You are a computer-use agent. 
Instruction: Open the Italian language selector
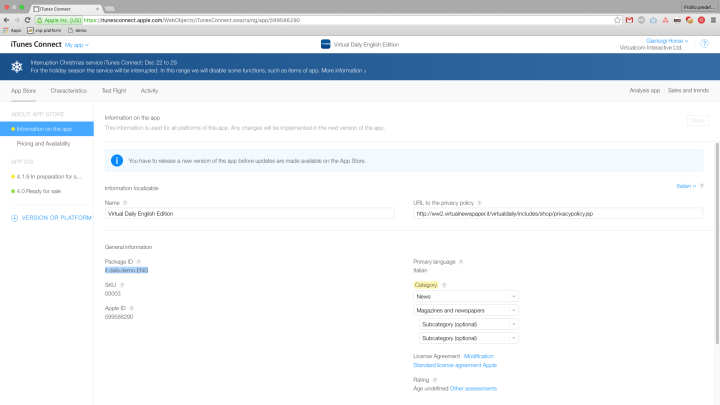(x=686, y=185)
